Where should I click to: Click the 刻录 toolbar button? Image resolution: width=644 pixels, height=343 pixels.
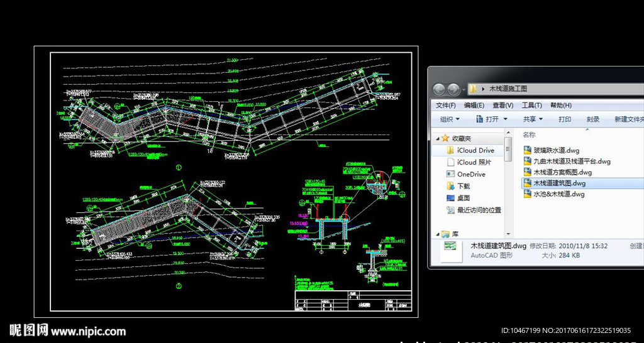click(593, 119)
